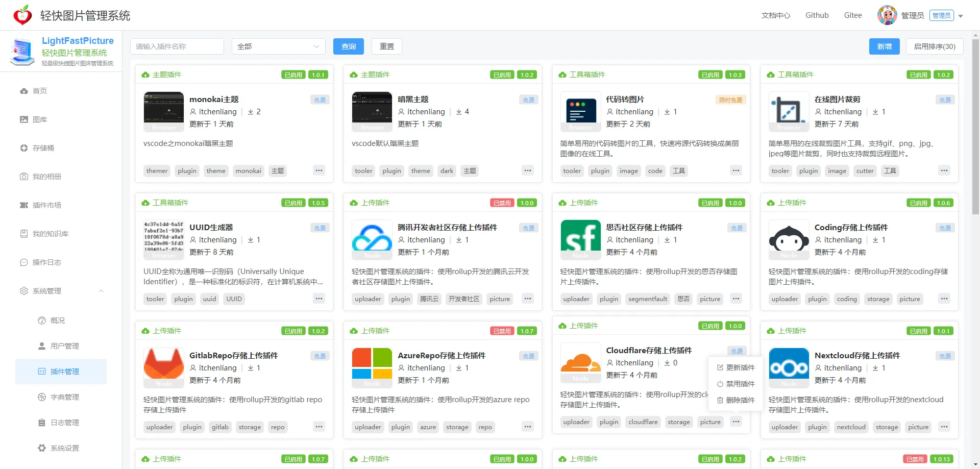980x469 pixels.
Task: Open more menu on 代码转图片 card
Action: 736,170
